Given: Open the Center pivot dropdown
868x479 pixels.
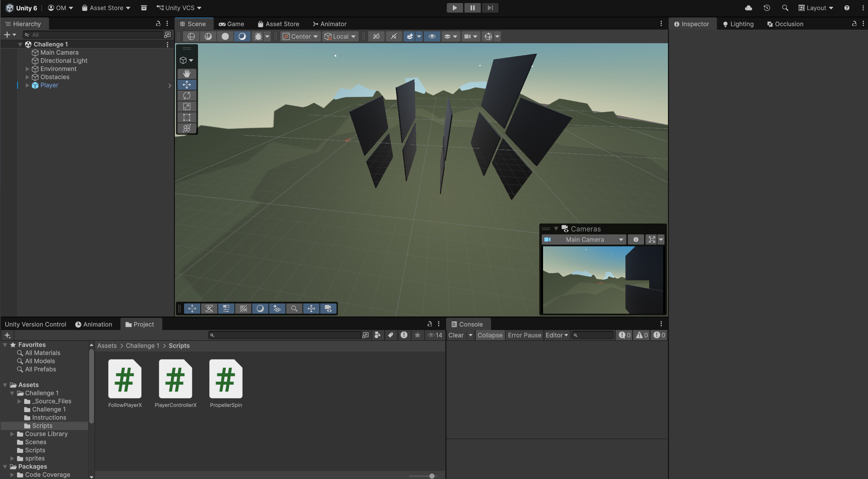Looking at the screenshot, I should [300, 36].
